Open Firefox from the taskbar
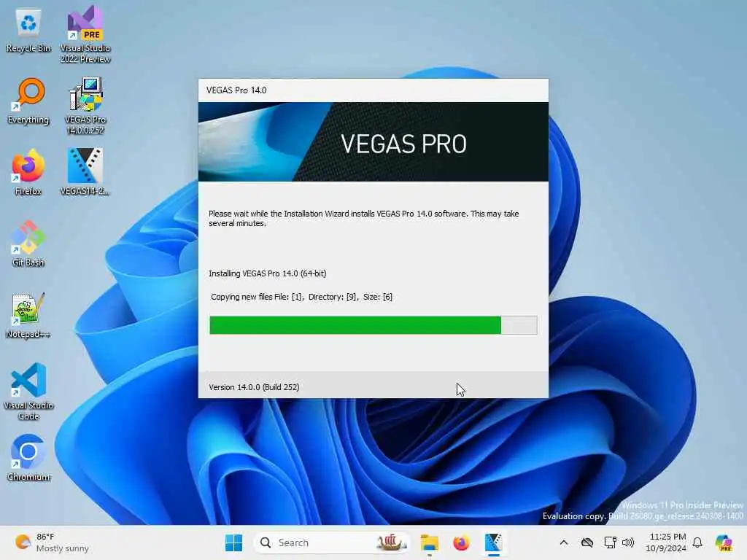Viewport: 747px width, 560px height. pyautogui.click(x=461, y=542)
